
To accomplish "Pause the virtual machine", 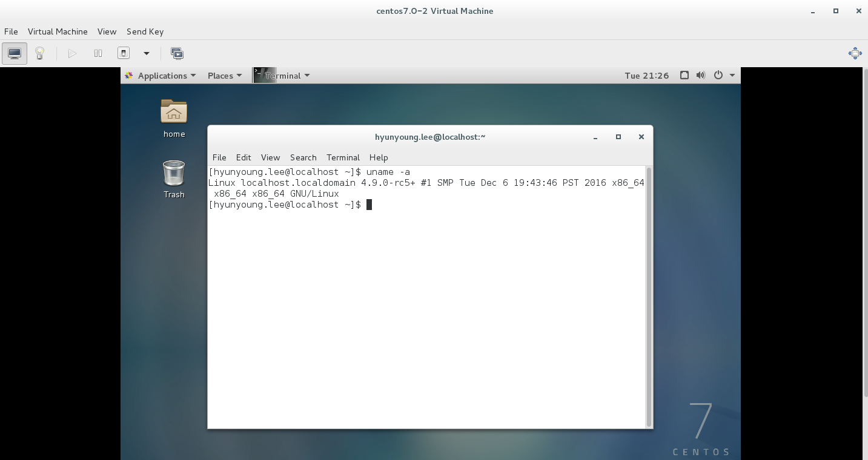I will point(98,53).
